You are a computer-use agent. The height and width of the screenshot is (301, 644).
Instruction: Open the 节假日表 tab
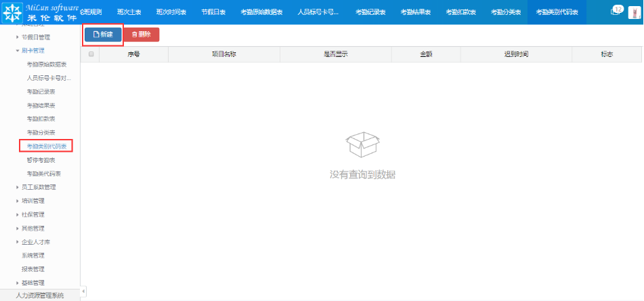pyautogui.click(x=213, y=12)
